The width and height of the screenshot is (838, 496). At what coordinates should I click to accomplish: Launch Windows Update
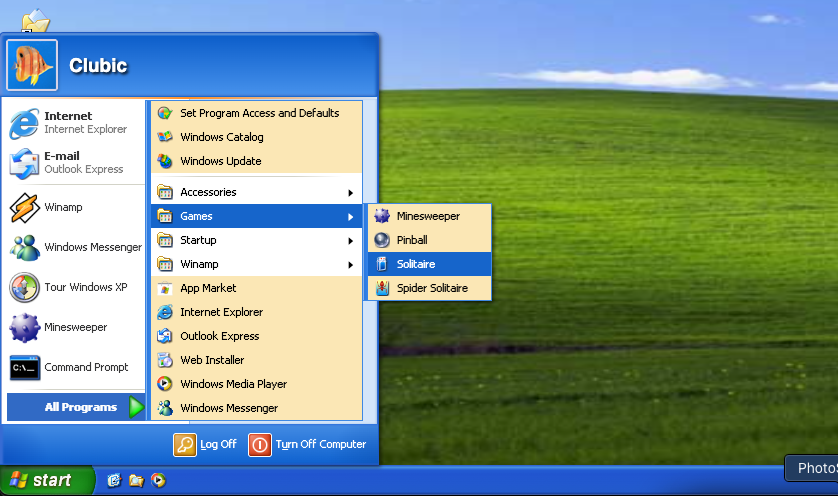[257, 161]
